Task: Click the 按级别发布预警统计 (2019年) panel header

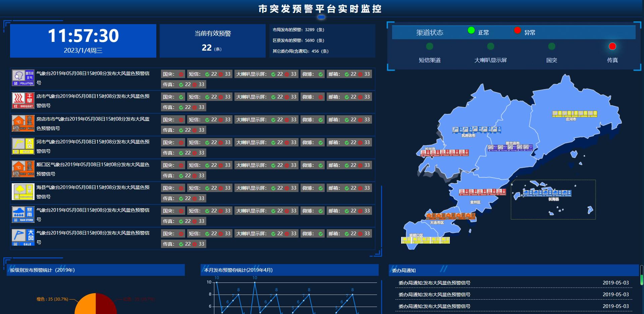Action: pos(96,270)
